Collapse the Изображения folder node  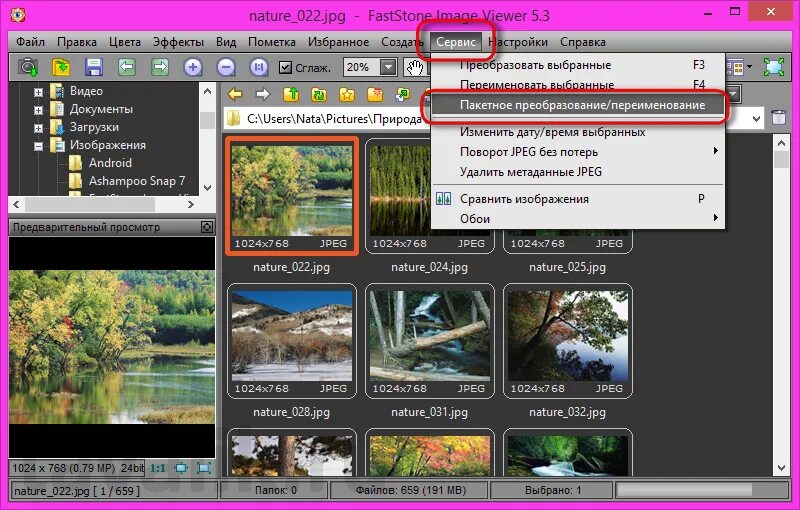[38, 146]
